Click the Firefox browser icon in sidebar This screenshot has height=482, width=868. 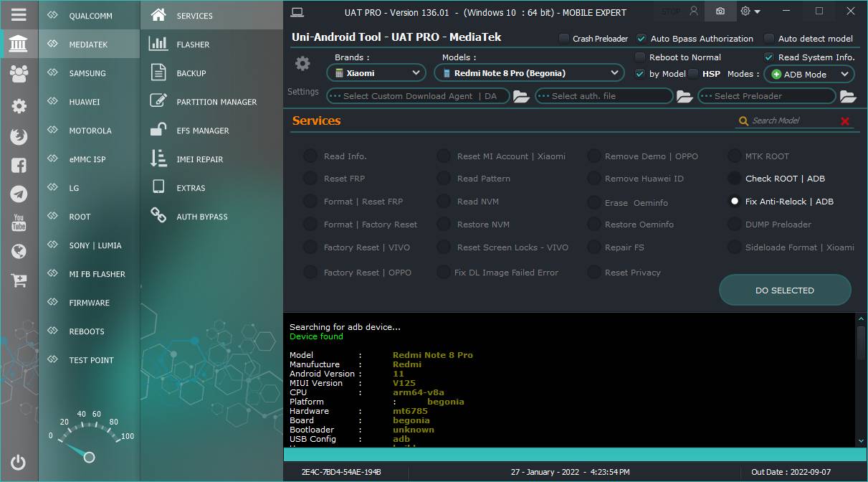19,136
